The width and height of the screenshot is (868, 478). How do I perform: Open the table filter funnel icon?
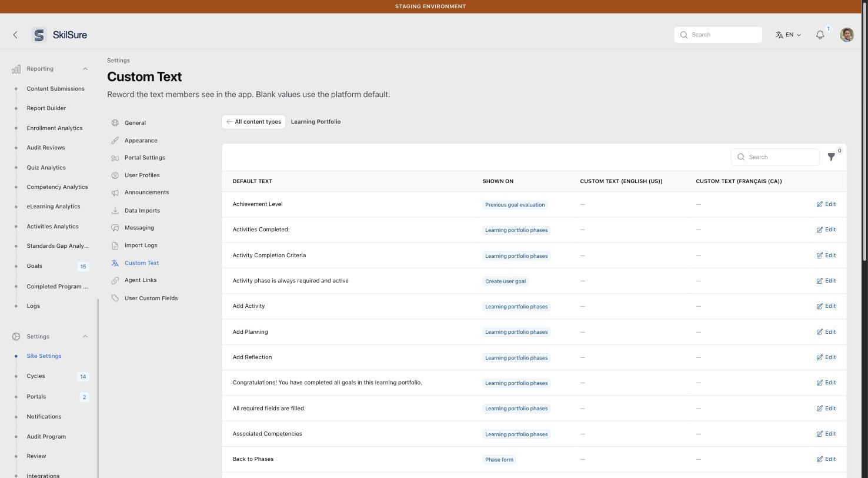[x=832, y=157]
